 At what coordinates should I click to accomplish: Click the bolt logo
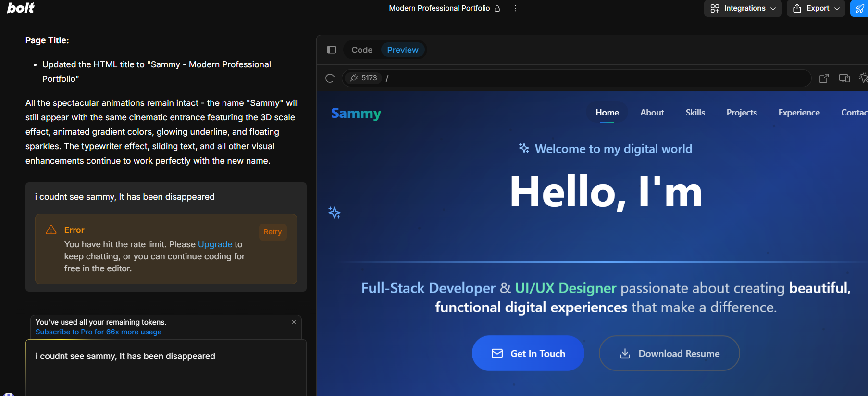point(20,8)
